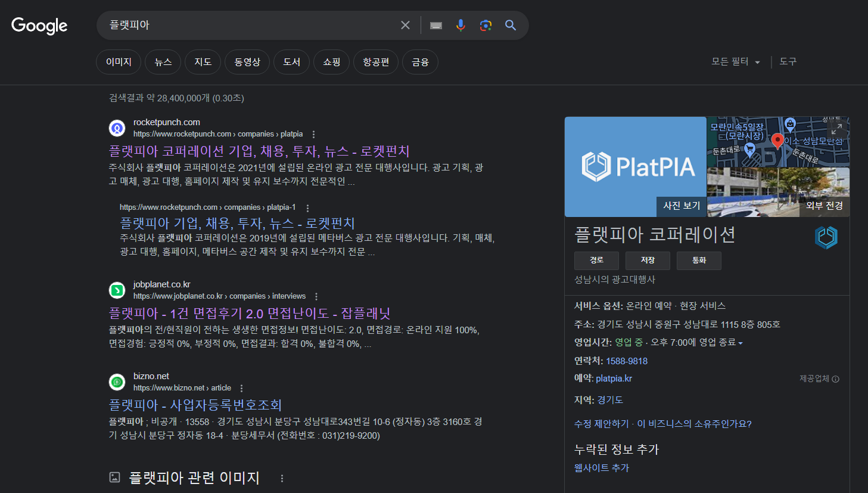Open result 플랫피아 - 1건 면접후기 잡플래닛
Viewport: 868px width, 493px height.
(x=250, y=314)
